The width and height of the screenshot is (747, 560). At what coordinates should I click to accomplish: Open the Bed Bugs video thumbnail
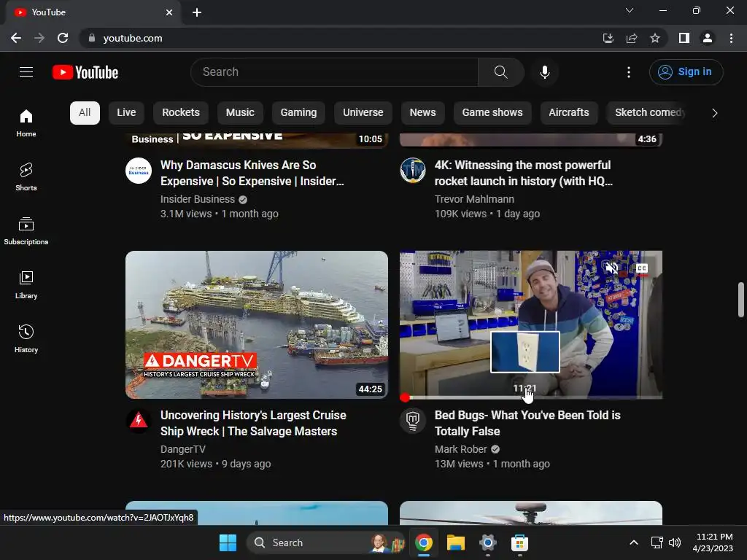(531, 324)
